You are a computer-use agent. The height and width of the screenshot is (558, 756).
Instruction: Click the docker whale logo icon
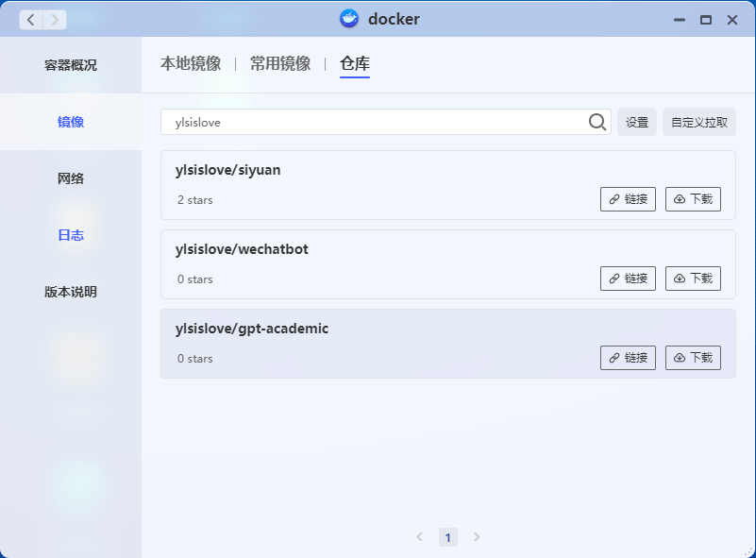click(349, 19)
